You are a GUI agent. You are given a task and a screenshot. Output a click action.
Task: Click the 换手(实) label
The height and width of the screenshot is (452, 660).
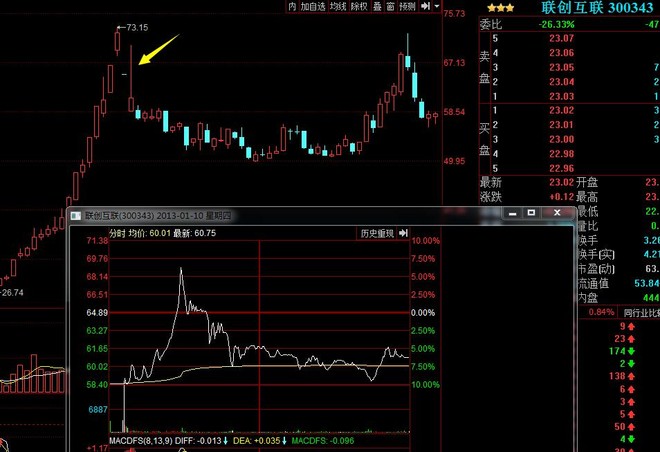pyautogui.click(x=596, y=255)
